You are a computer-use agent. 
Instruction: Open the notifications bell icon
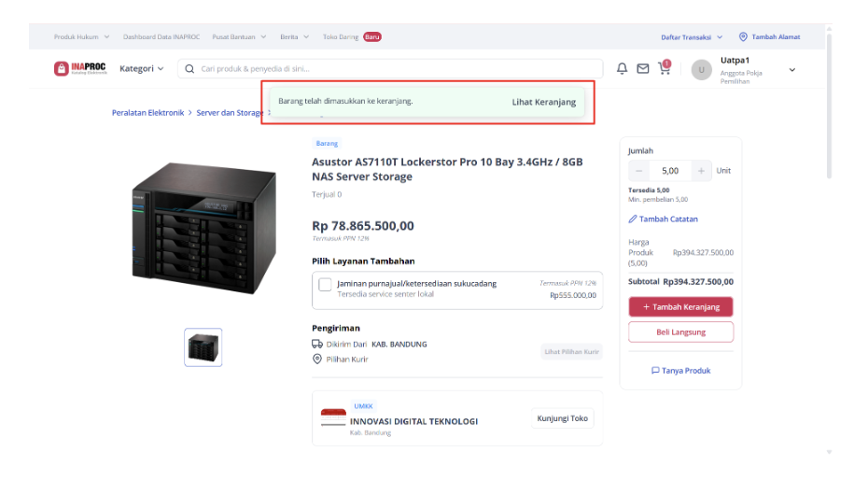622,69
